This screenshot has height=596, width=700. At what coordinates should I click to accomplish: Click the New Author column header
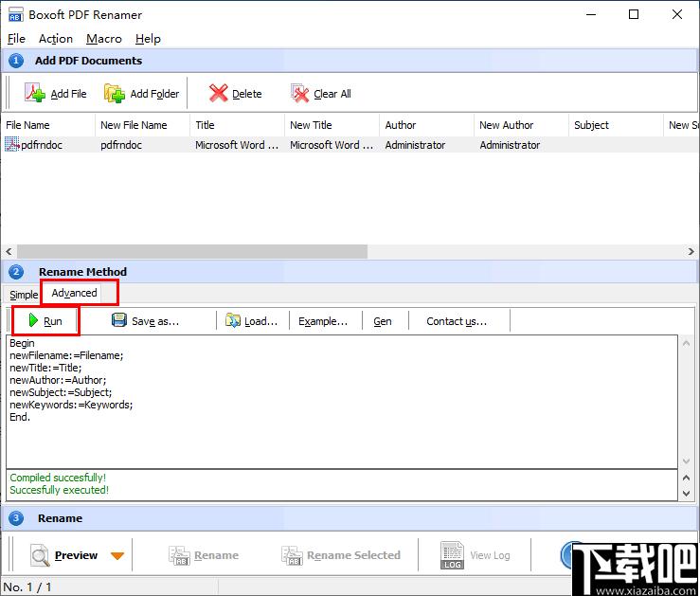(521, 125)
